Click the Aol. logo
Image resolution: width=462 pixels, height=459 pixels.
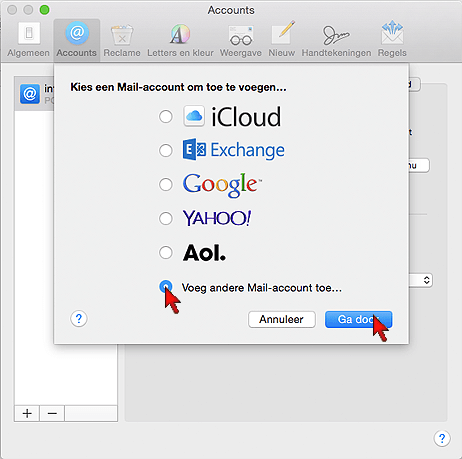click(204, 252)
